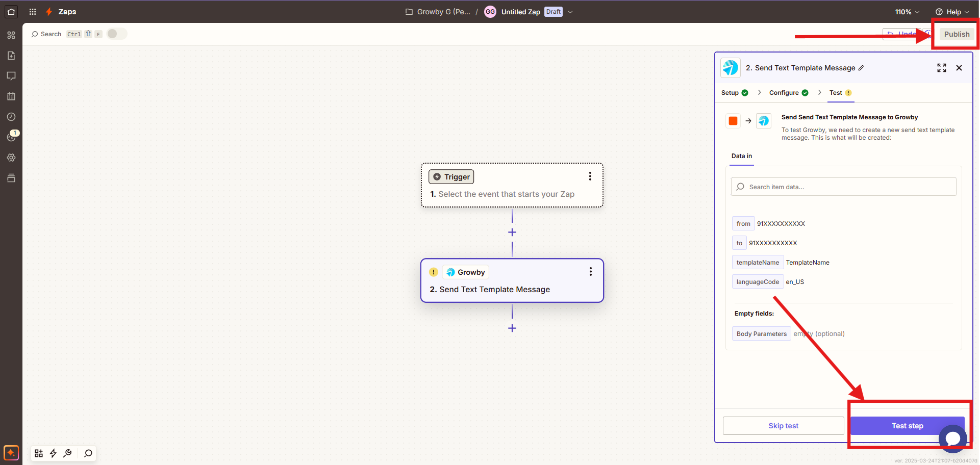Click the Trigger badge label
This screenshot has height=465, width=980.
pos(451,176)
